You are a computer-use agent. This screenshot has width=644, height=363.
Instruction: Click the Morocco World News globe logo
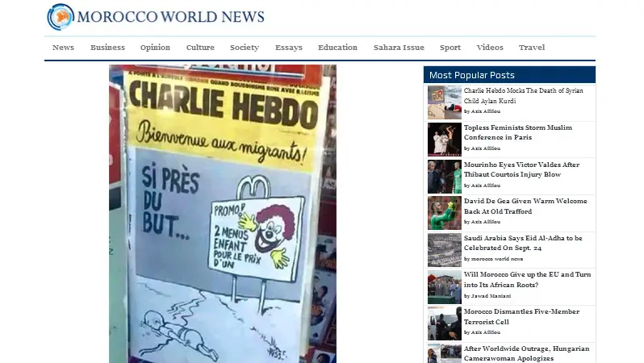click(61, 17)
